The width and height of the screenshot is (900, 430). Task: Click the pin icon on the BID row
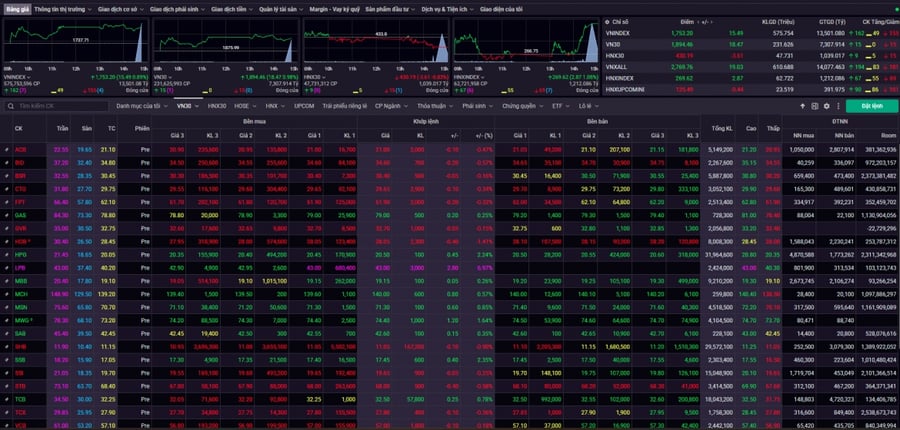[7, 162]
